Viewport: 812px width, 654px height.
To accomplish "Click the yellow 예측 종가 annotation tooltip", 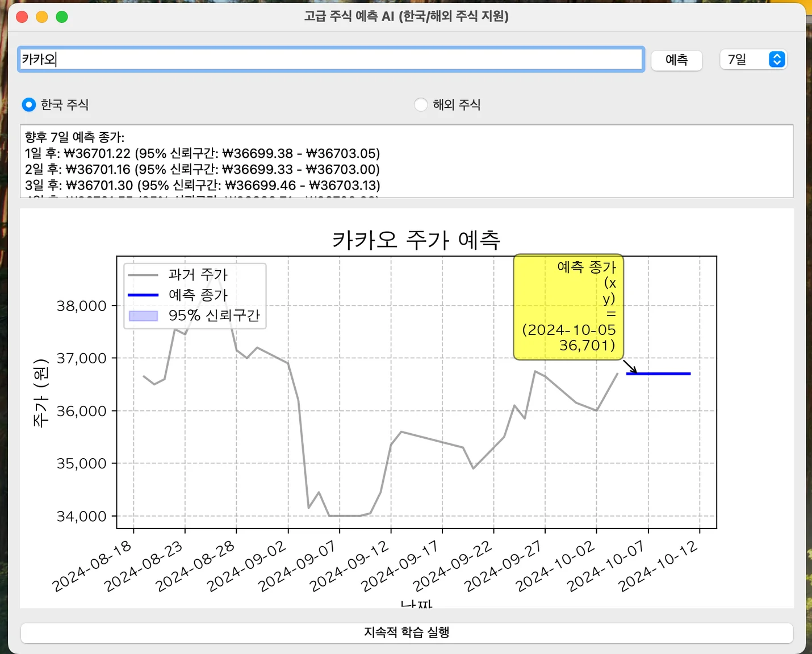I will (568, 307).
